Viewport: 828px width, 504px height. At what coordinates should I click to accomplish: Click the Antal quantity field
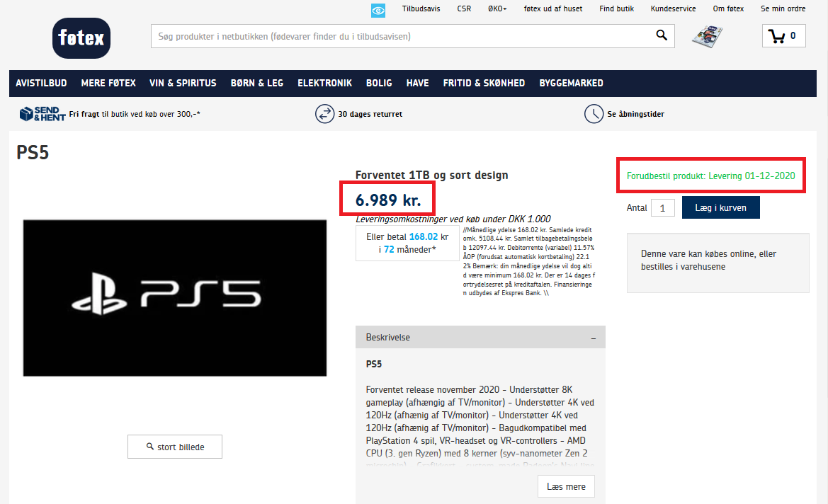pos(662,208)
